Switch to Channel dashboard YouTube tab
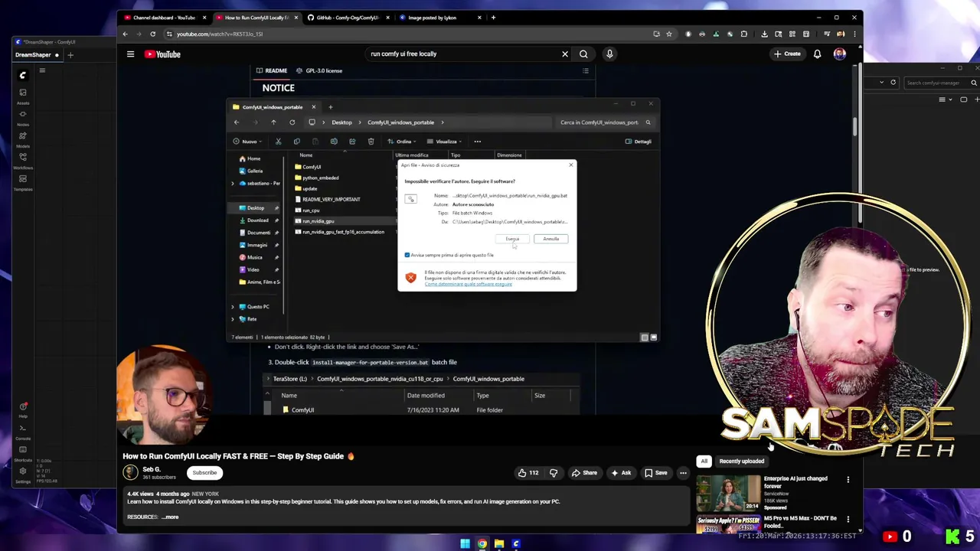The width and height of the screenshot is (980, 551). tap(164, 18)
